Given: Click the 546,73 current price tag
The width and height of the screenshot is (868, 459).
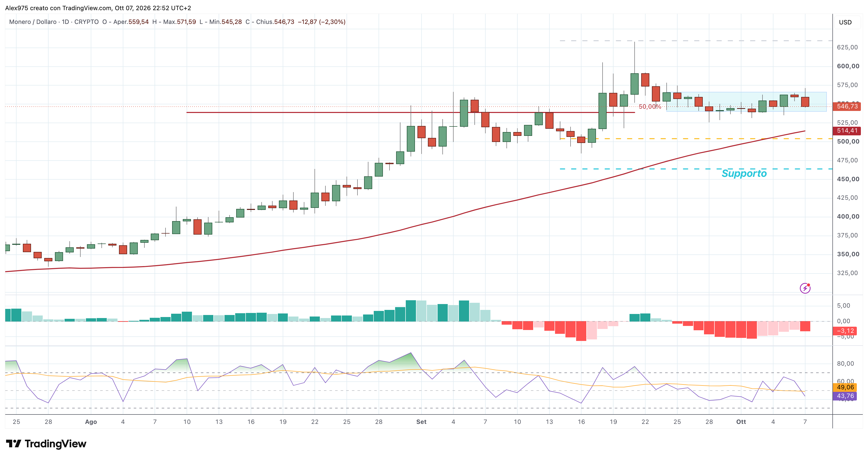Looking at the screenshot, I should click(x=847, y=107).
